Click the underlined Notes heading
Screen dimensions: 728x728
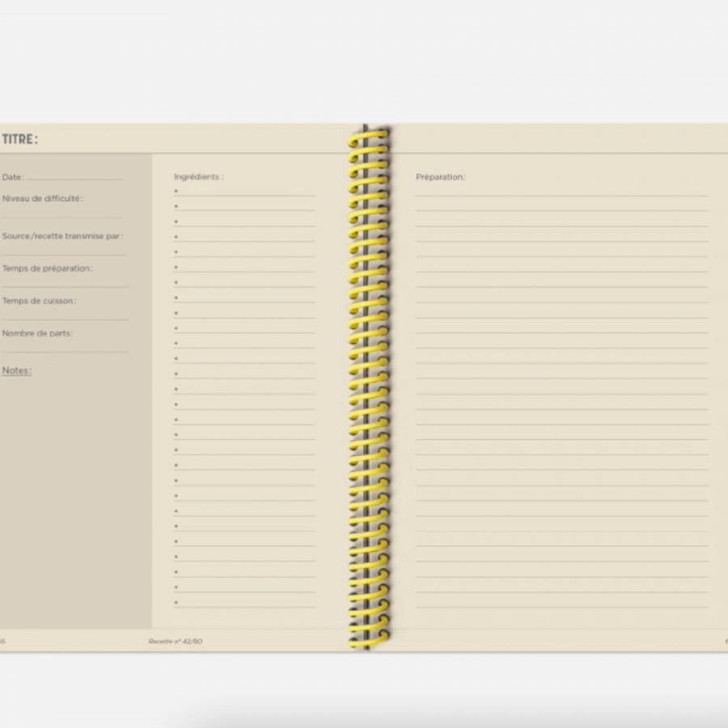click(x=16, y=370)
